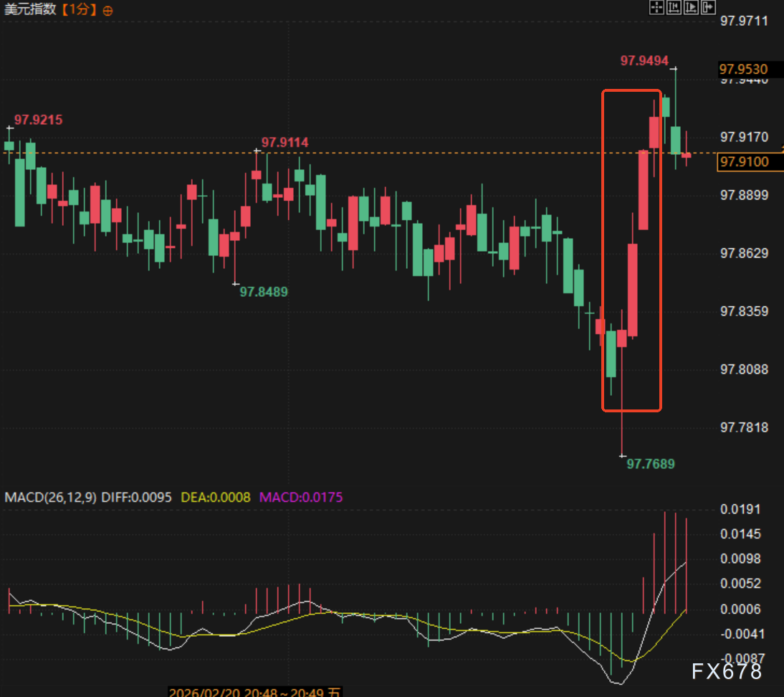This screenshot has height=697, width=784.
Task: Click the 97.9114 price annotation
Action: 285,142
